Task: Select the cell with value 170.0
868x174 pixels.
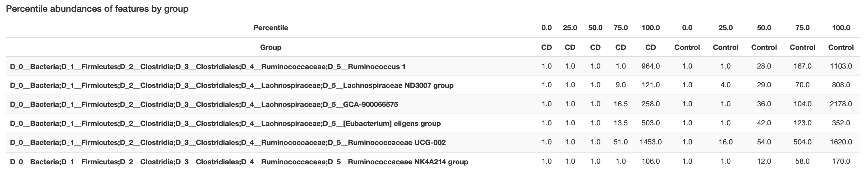Action: (841, 162)
